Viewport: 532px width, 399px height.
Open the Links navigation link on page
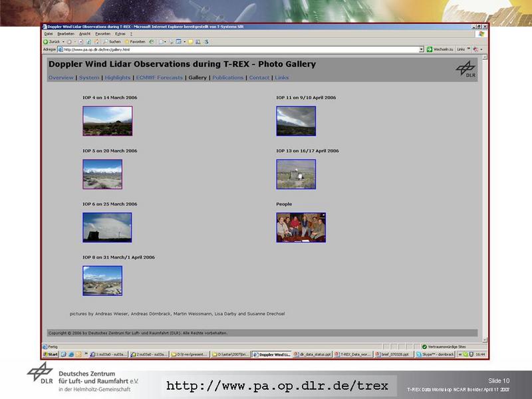coord(281,78)
